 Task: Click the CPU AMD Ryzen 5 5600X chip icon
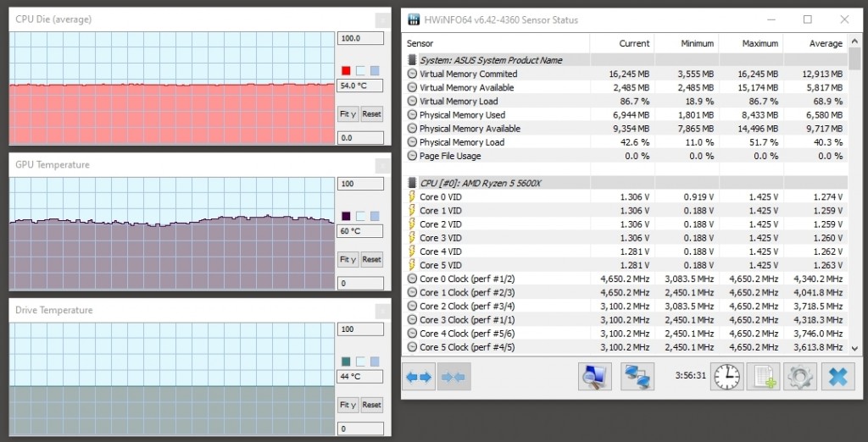coord(411,183)
